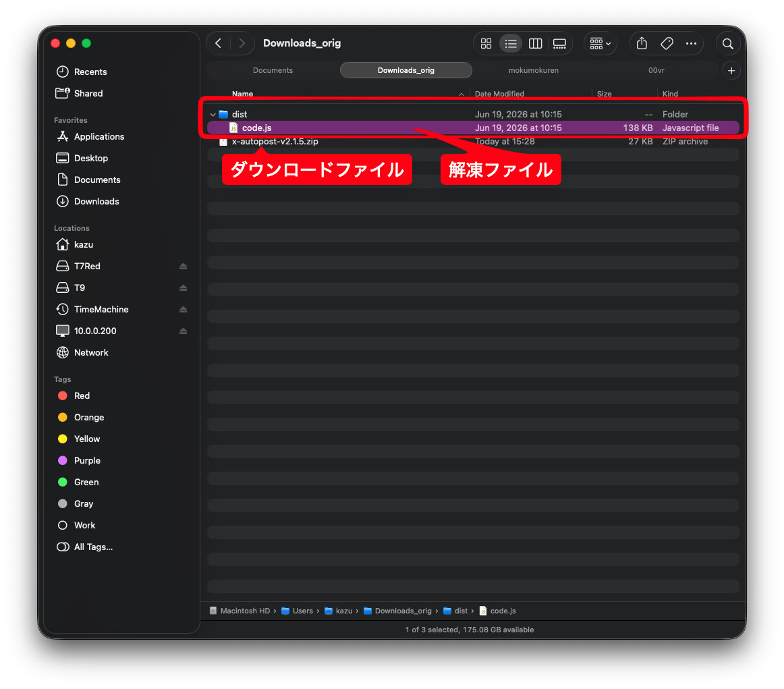The height and width of the screenshot is (689, 784).
Task: Switch to gallery view
Action: click(x=559, y=43)
